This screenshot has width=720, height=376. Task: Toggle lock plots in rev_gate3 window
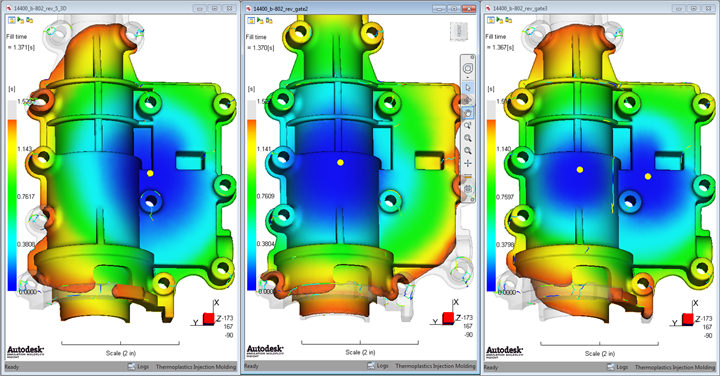coord(508,20)
